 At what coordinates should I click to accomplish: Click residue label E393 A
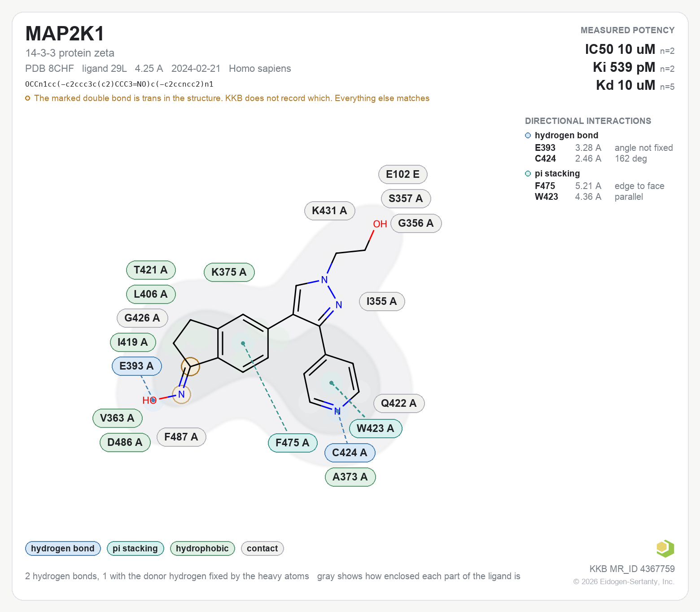[x=137, y=366]
